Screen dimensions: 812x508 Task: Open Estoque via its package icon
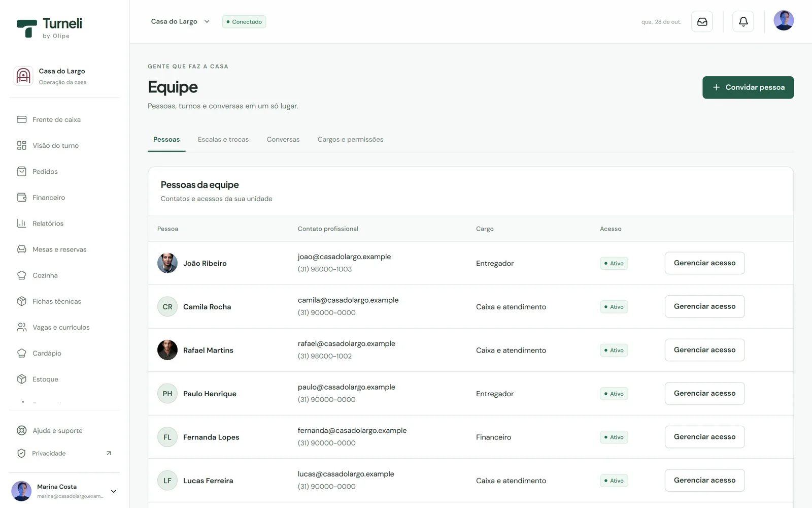pyautogui.click(x=22, y=379)
